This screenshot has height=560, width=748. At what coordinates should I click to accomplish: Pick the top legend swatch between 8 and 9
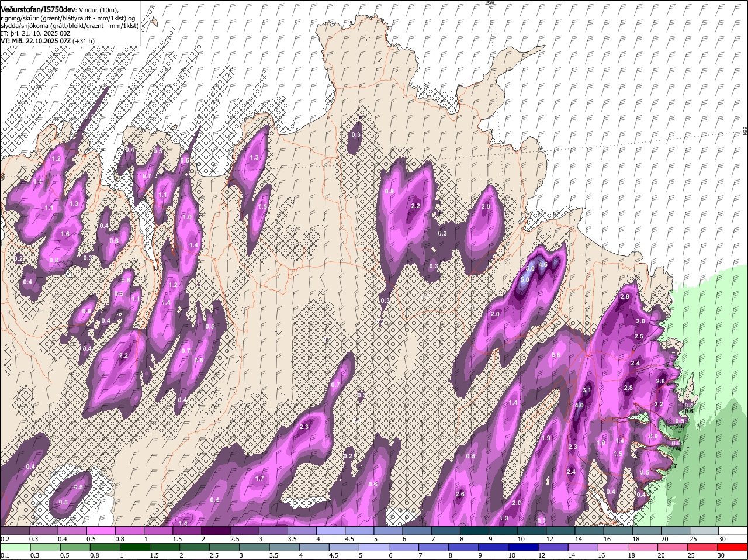click(475, 531)
